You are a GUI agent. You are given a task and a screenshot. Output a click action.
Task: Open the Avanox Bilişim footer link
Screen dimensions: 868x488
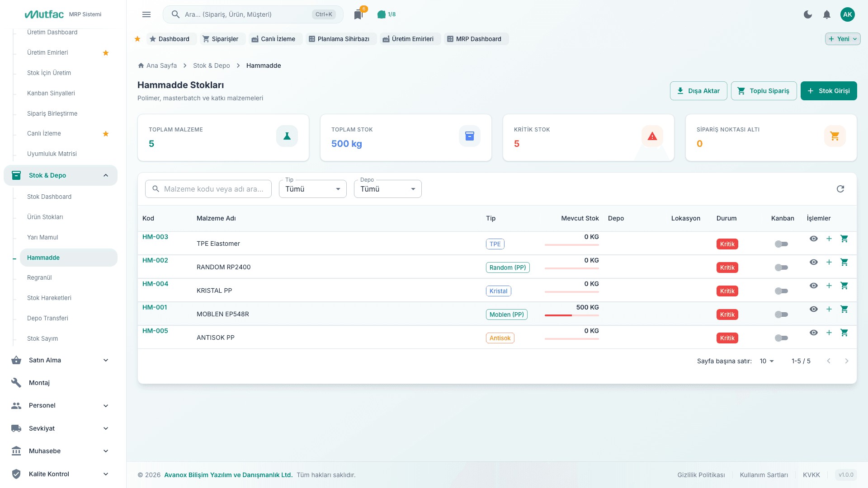pos(228,475)
